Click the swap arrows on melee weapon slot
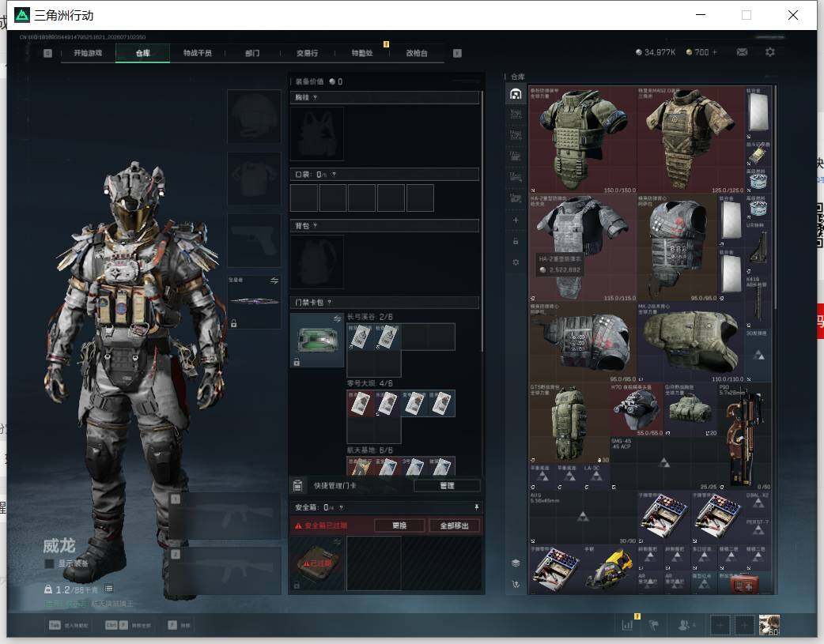The width and height of the screenshot is (824, 644). [274, 281]
